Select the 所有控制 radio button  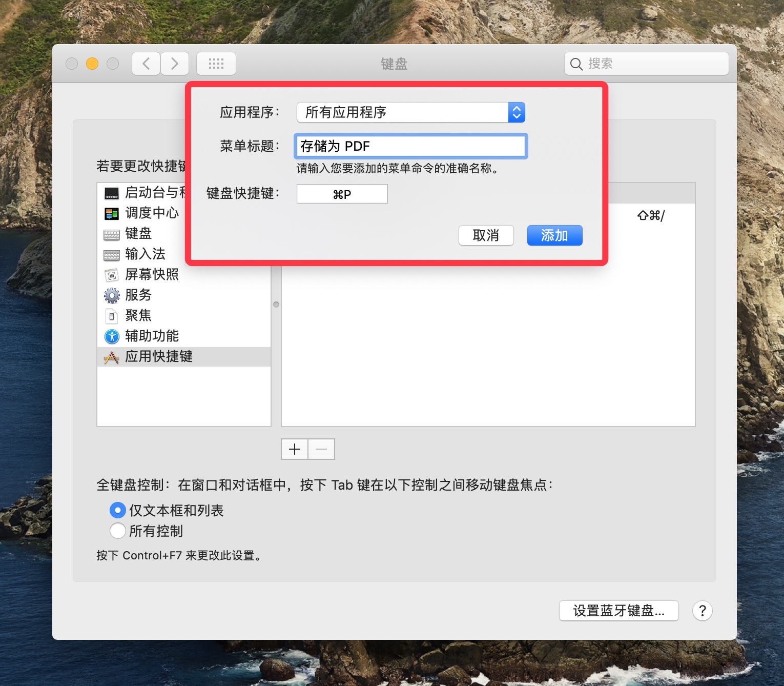pyautogui.click(x=118, y=531)
